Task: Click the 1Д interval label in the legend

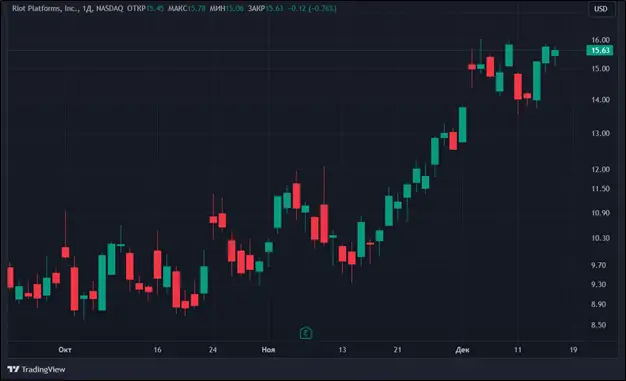Action: [x=87, y=8]
